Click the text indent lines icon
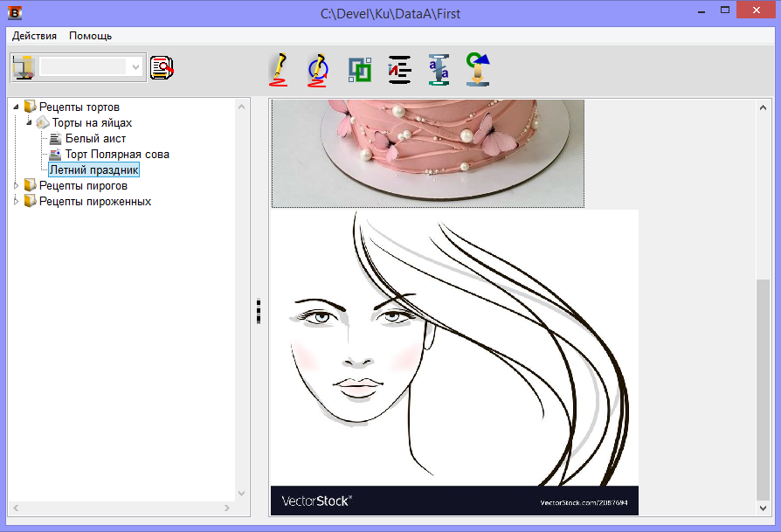The height and width of the screenshot is (532, 781). click(399, 69)
